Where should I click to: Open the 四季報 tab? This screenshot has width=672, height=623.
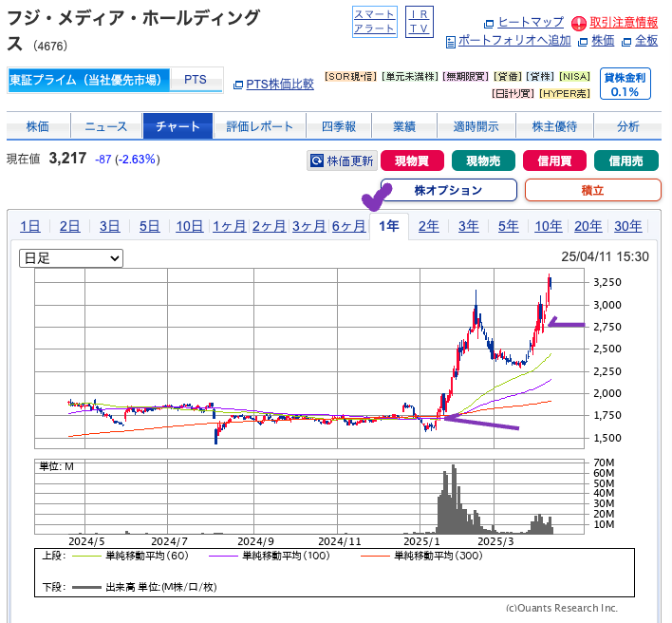click(x=339, y=126)
